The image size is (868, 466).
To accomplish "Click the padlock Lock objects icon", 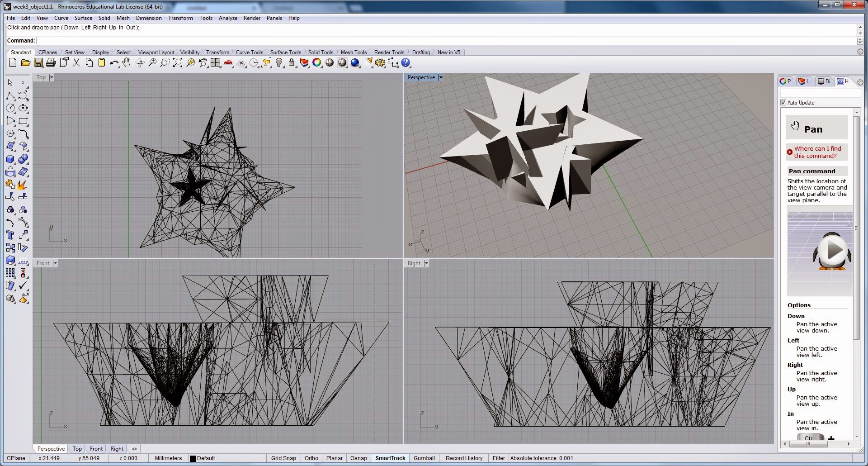I will 292,63.
